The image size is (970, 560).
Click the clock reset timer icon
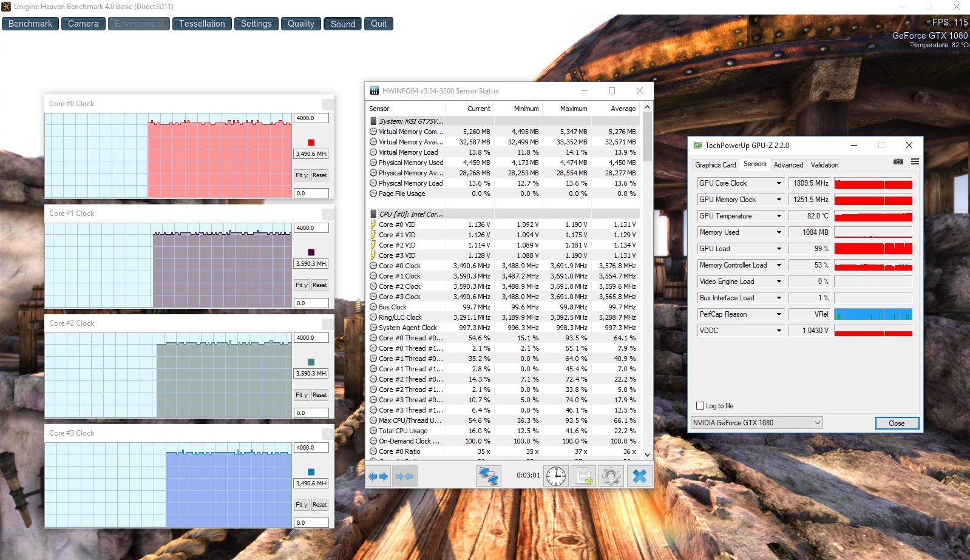point(555,476)
